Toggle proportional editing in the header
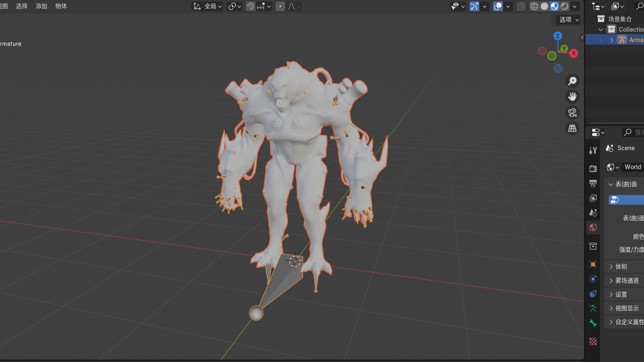 tap(280, 6)
